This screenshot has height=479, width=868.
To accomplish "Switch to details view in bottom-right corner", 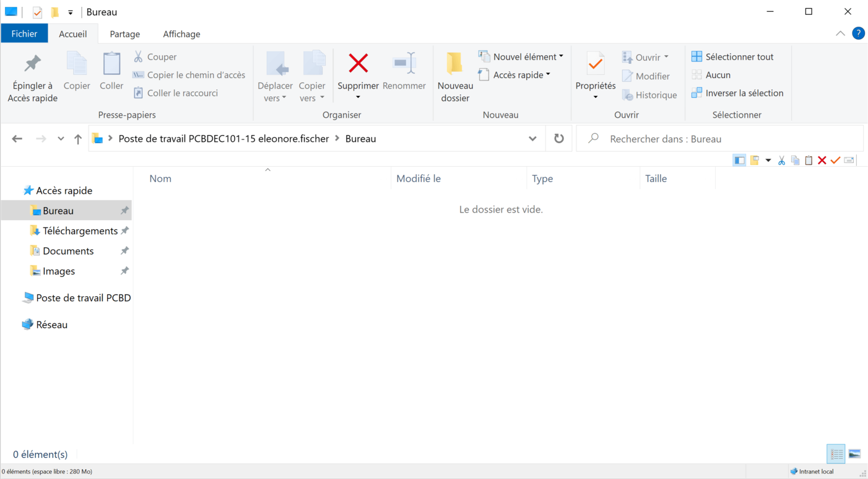I will point(836,454).
